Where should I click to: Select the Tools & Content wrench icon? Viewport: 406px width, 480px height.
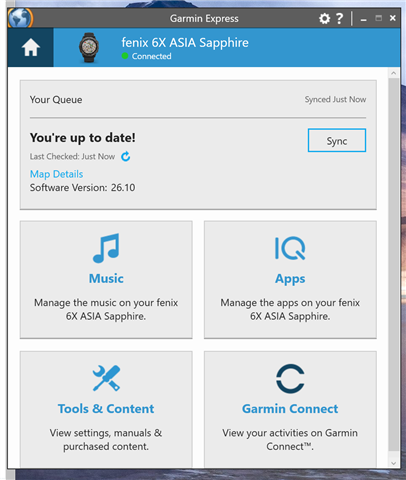point(106,378)
